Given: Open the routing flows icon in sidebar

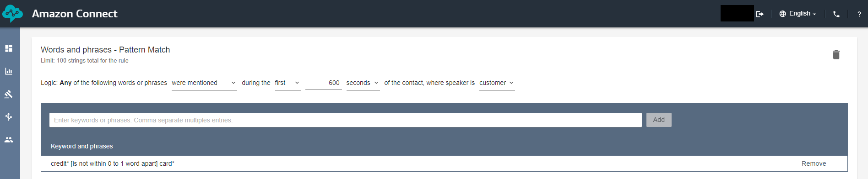Looking at the screenshot, I should pyautogui.click(x=9, y=117).
